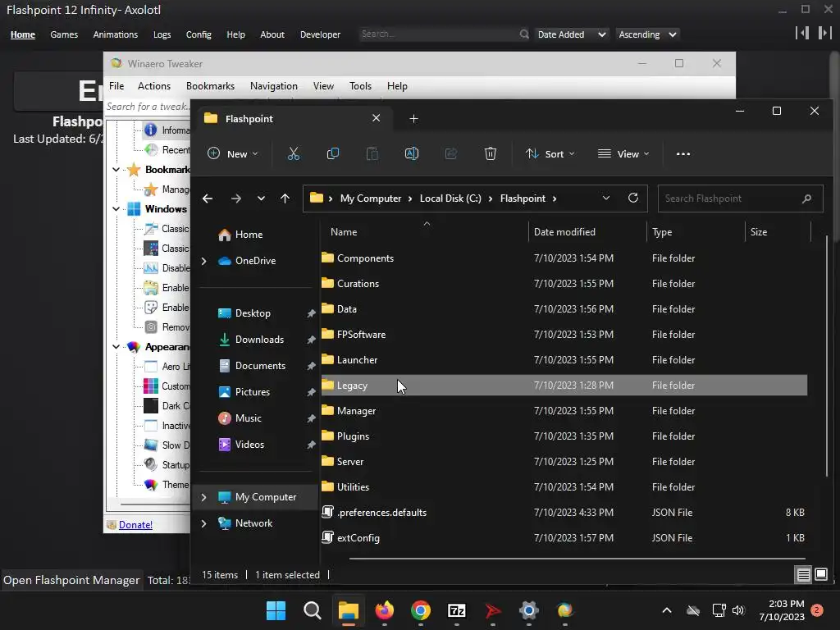The image size is (840, 630).
Task: Open Flashpoint red arrow taskbar icon
Action: [x=492, y=610]
